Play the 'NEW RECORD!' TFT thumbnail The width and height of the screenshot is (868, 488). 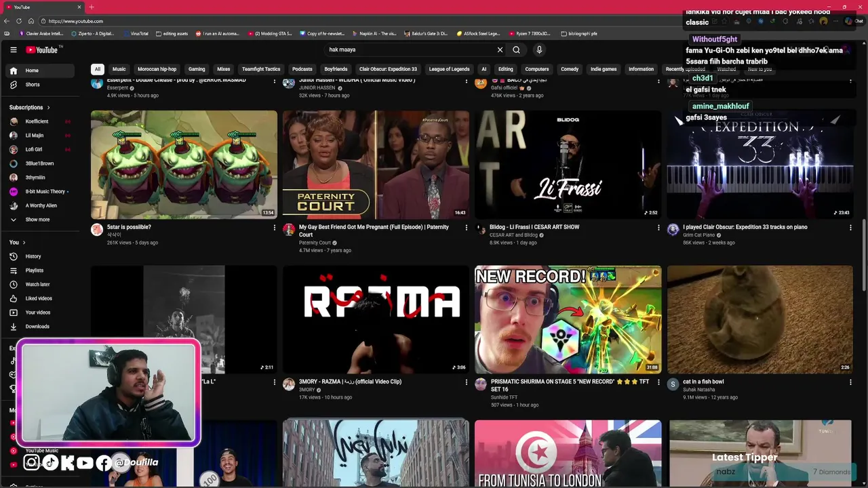pyautogui.click(x=568, y=319)
